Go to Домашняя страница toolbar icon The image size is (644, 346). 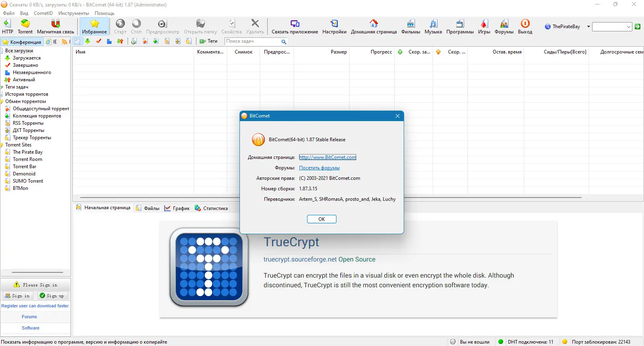tap(374, 27)
